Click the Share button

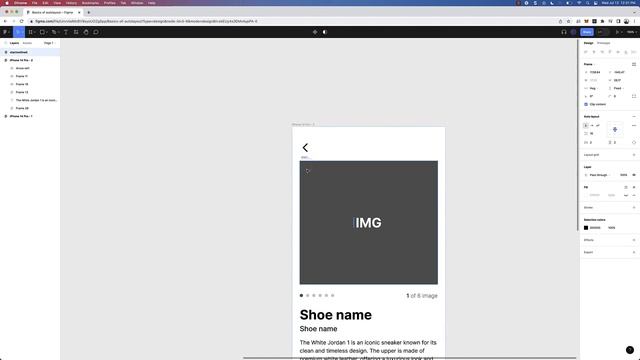coord(587,32)
